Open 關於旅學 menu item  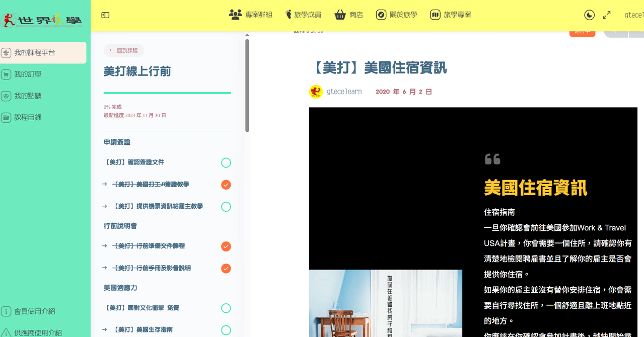point(397,15)
